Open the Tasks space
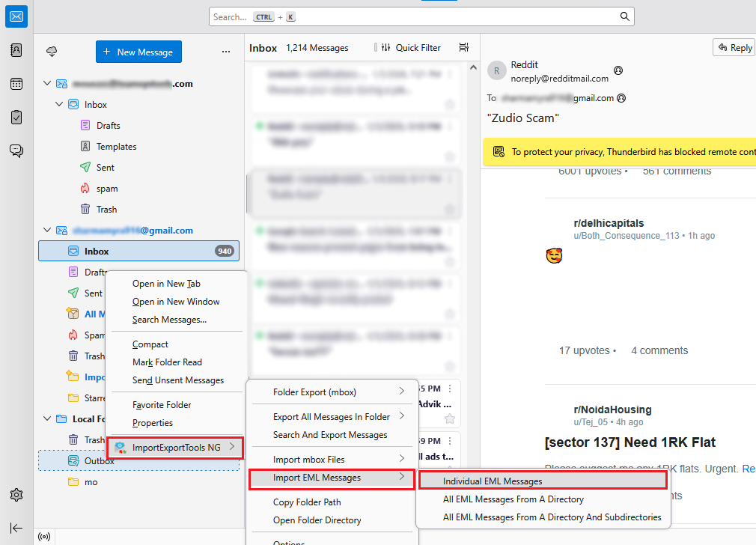 tap(16, 117)
